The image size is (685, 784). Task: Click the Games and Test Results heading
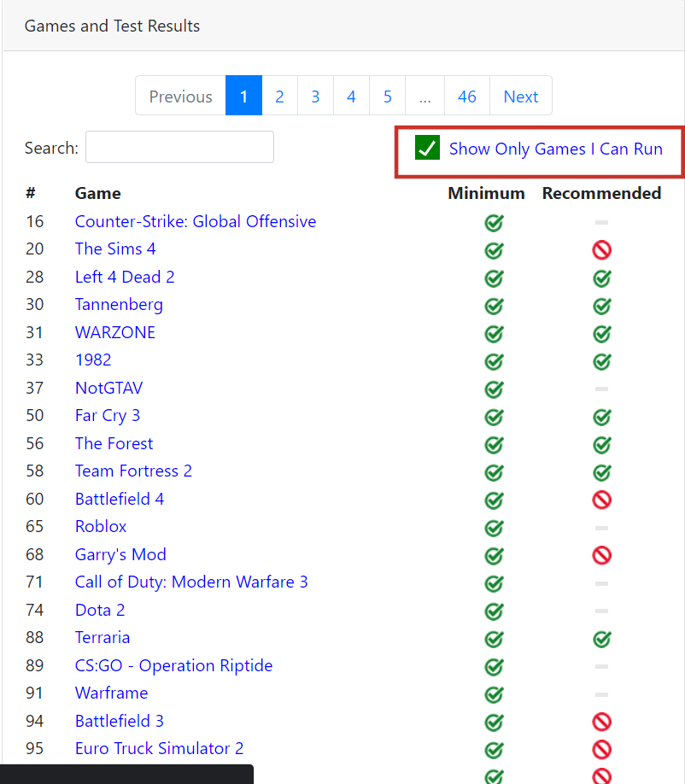click(x=112, y=26)
